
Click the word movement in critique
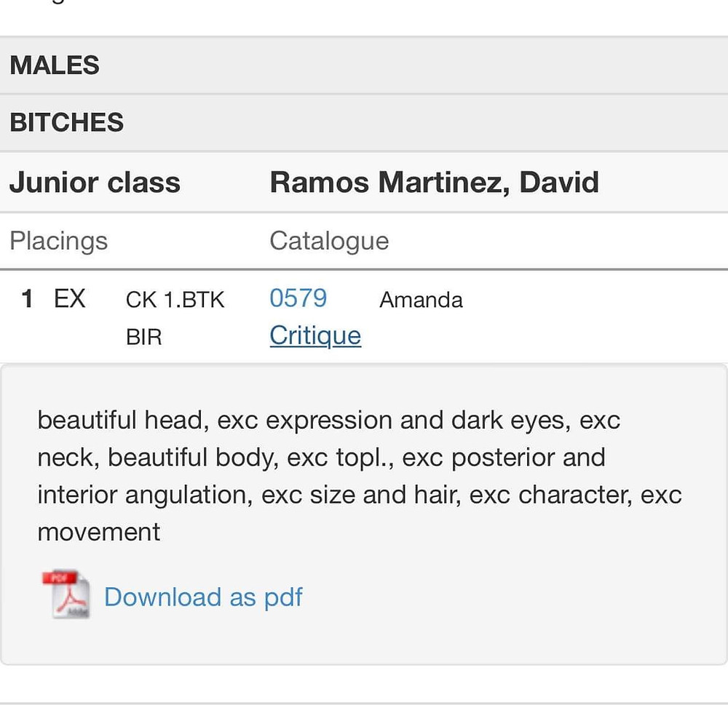(99, 532)
